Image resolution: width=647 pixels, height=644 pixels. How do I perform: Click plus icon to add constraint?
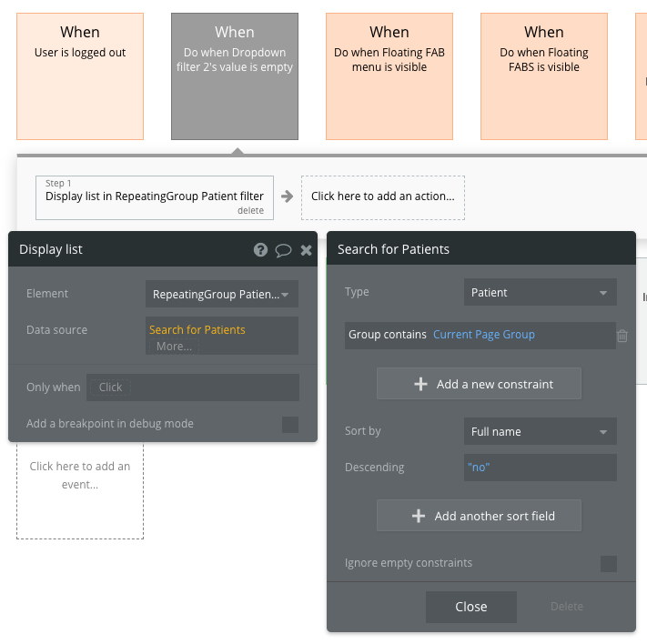(x=420, y=384)
